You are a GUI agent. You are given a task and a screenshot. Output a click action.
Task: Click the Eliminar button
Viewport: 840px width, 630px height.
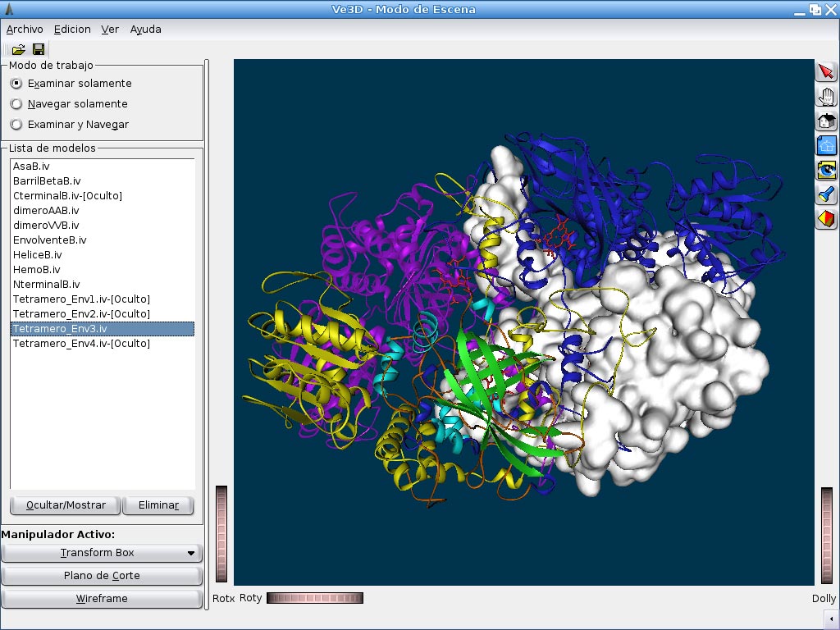tap(157, 505)
